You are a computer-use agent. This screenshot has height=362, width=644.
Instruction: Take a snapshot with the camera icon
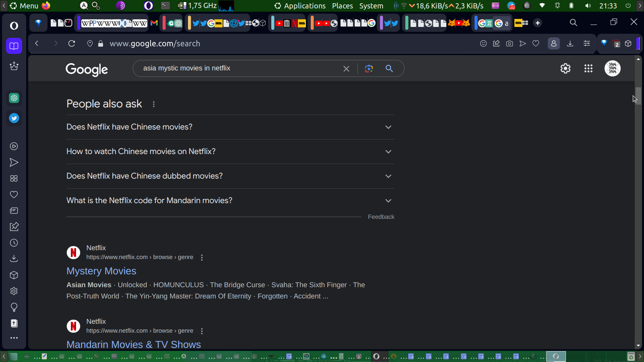[x=510, y=43]
